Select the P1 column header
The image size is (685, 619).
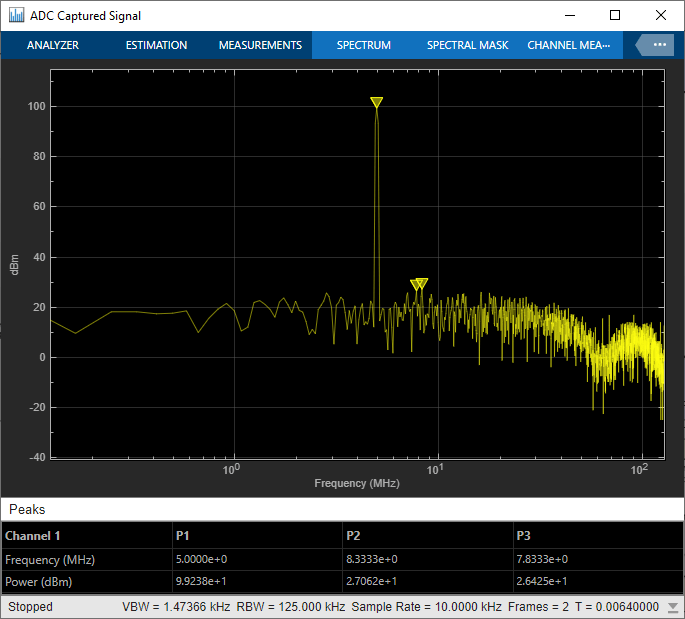257,536
